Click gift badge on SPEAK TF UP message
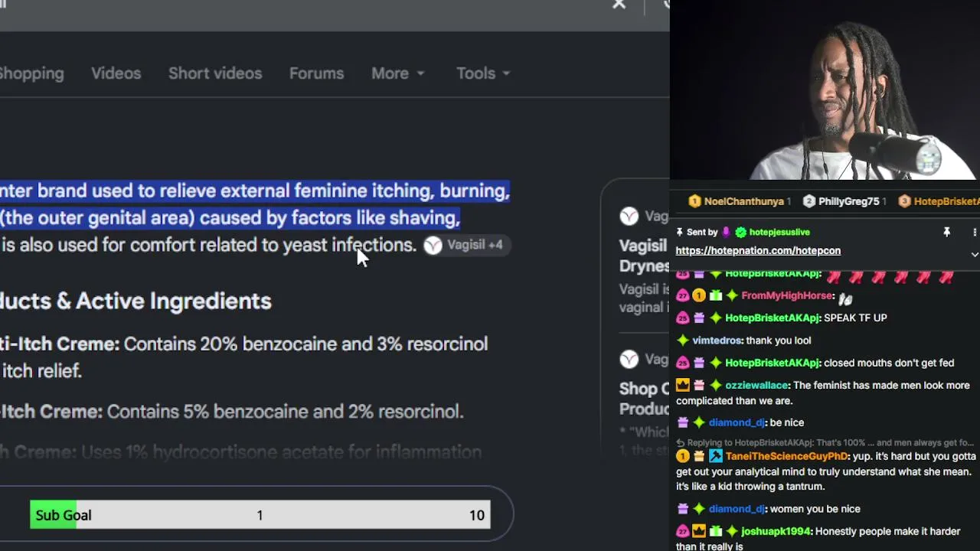Image resolution: width=980 pixels, height=551 pixels. (699, 318)
